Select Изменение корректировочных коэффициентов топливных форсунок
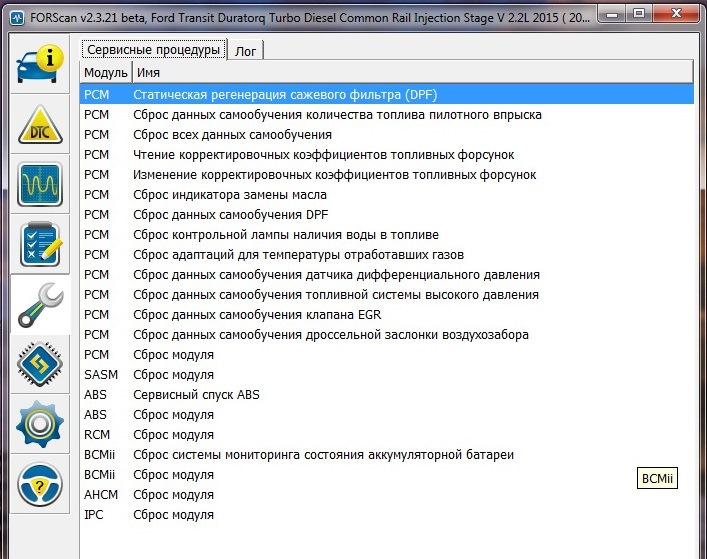 [x=386, y=175]
